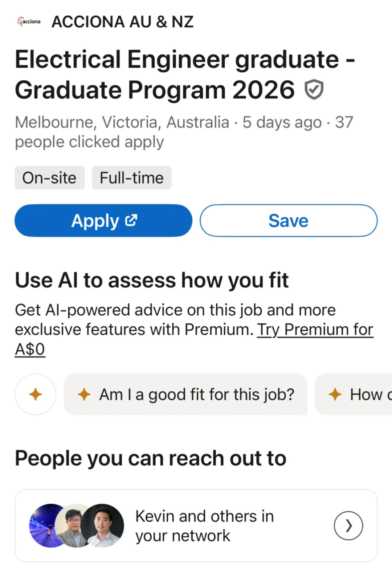Ask 'Am I a good fit for this job?'
Screen dimensions: 392x565
(x=196, y=394)
